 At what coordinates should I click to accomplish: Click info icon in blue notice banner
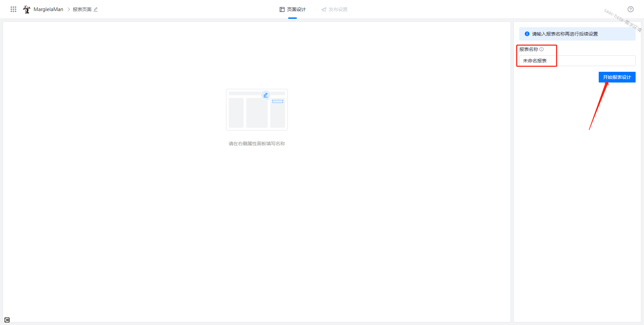tap(527, 34)
